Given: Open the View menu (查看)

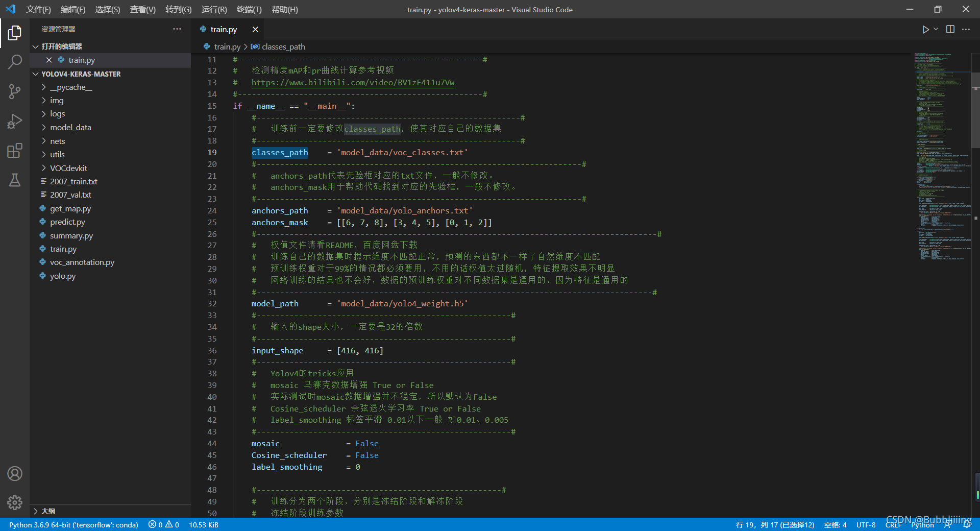Looking at the screenshot, I should [142, 9].
